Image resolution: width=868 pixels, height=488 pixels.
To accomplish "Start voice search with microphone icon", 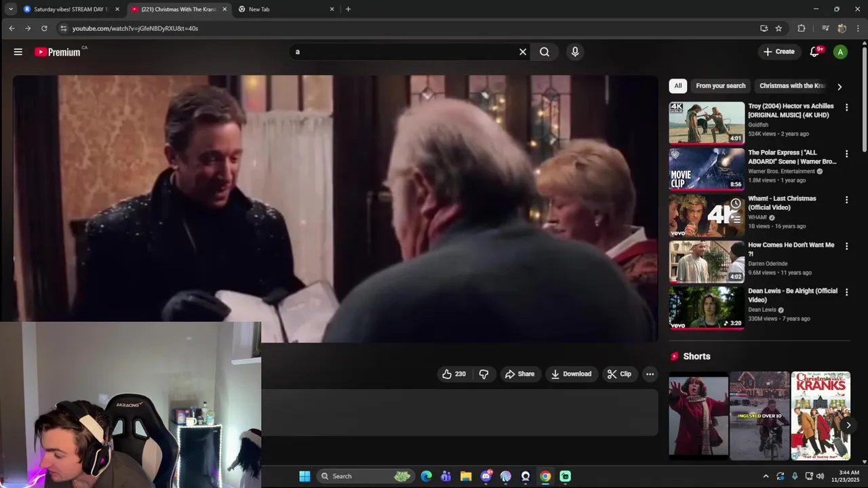I will (x=575, y=52).
